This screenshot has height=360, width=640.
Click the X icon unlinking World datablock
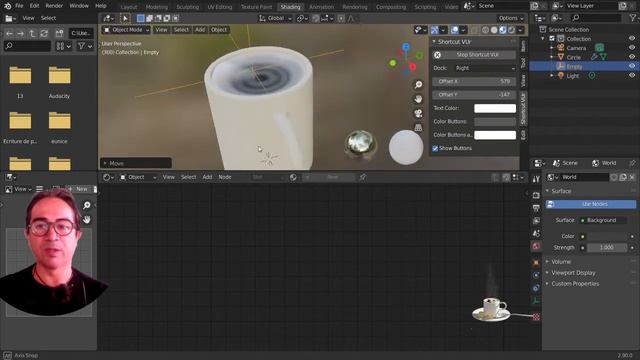pyautogui.click(x=632, y=177)
